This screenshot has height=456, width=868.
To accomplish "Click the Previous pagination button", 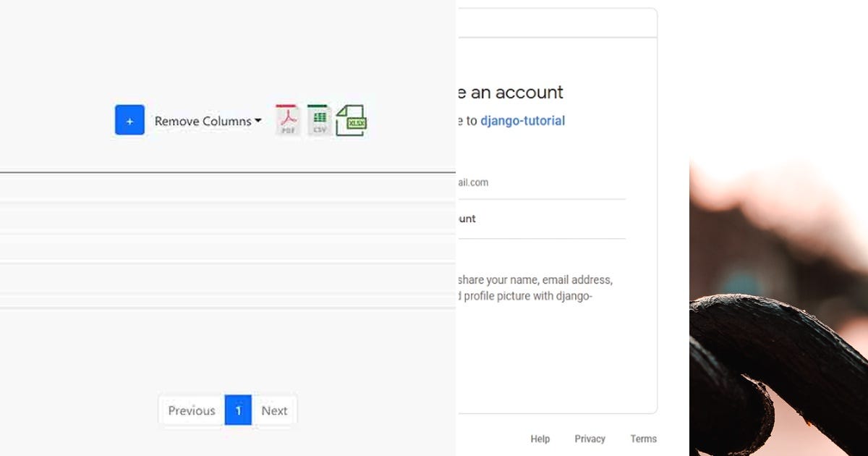I will point(191,410).
